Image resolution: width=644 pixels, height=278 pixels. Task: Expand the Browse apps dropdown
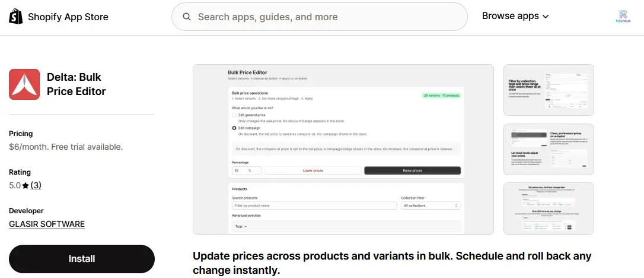515,16
